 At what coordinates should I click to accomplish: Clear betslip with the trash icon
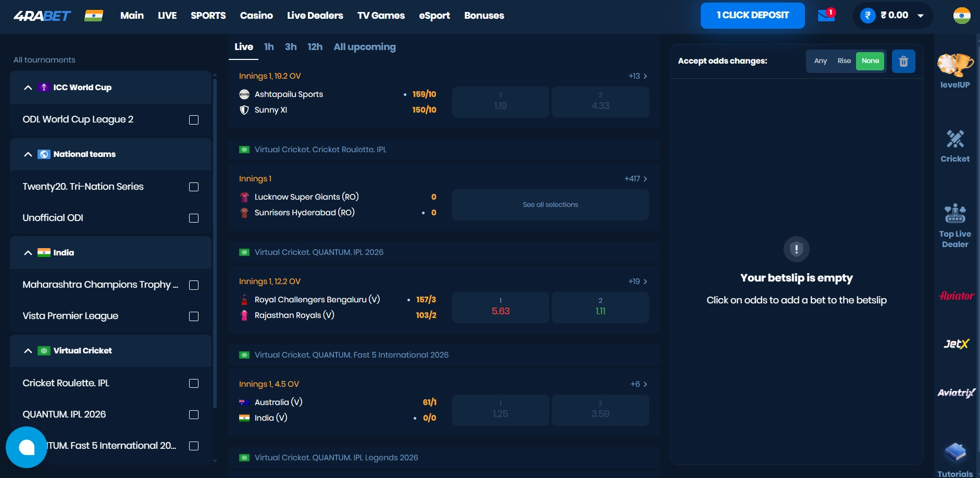click(x=903, y=61)
